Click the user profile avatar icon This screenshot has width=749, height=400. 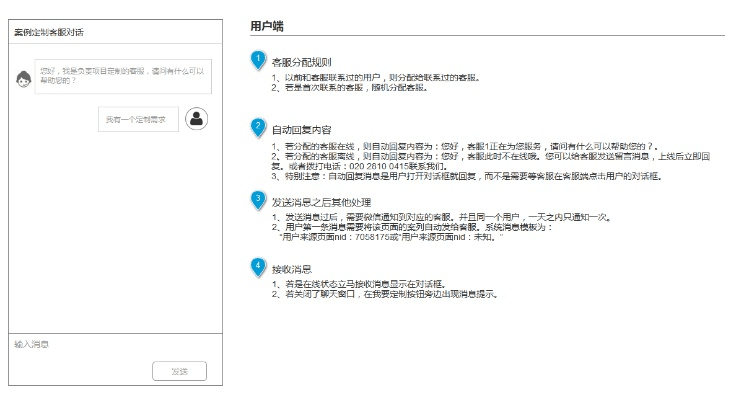click(198, 119)
